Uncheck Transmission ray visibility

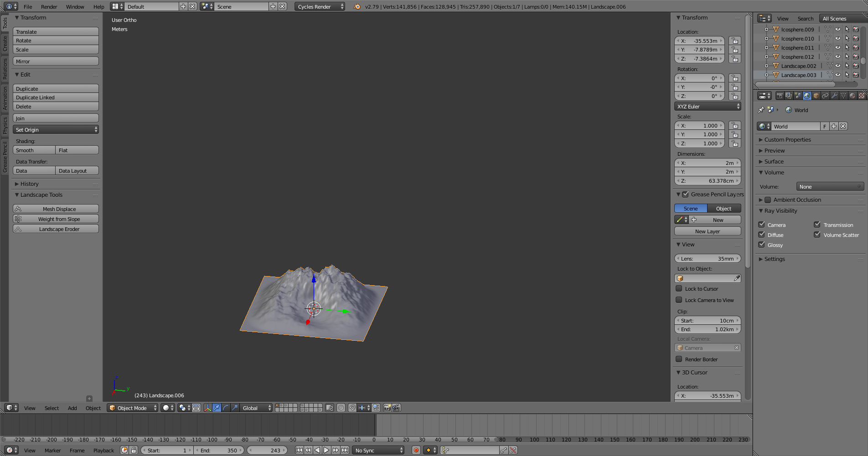point(817,225)
